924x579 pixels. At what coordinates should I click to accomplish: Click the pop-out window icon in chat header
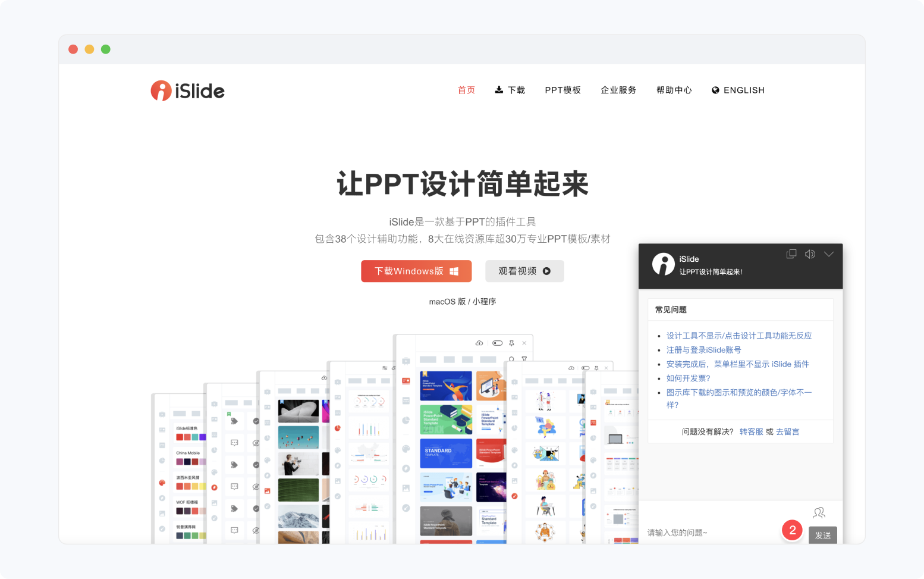[x=791, y=254]
